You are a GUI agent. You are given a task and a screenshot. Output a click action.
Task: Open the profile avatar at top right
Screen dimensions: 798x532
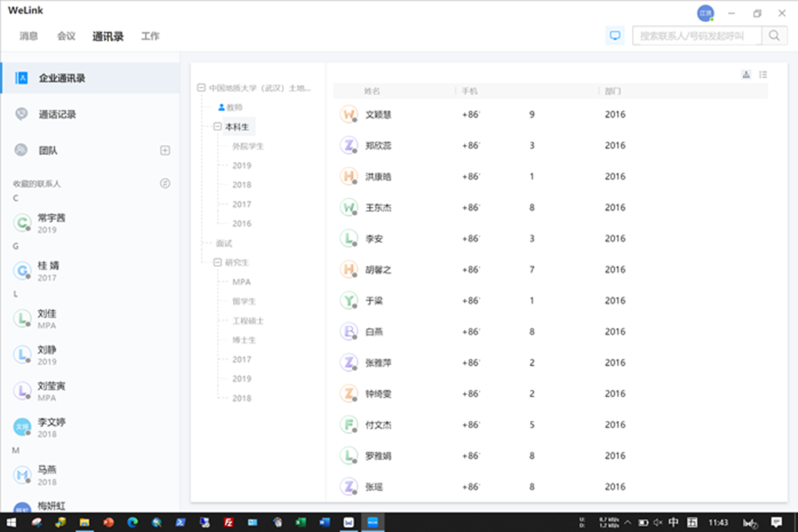705,13
